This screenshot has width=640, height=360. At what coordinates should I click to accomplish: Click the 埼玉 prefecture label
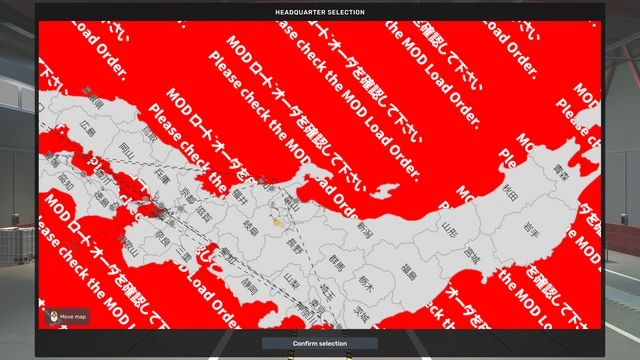point(327,292)
